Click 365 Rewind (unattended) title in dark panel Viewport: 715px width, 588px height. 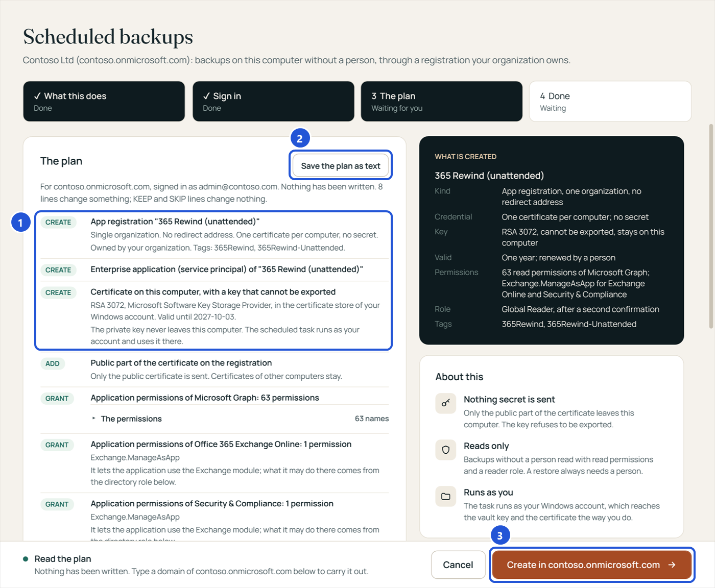[489, 176]
